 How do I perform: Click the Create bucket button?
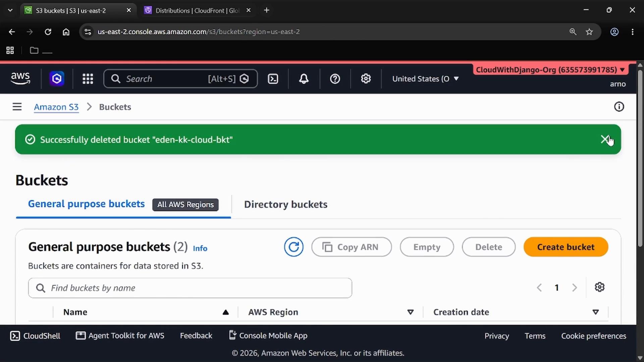point(566,247)
